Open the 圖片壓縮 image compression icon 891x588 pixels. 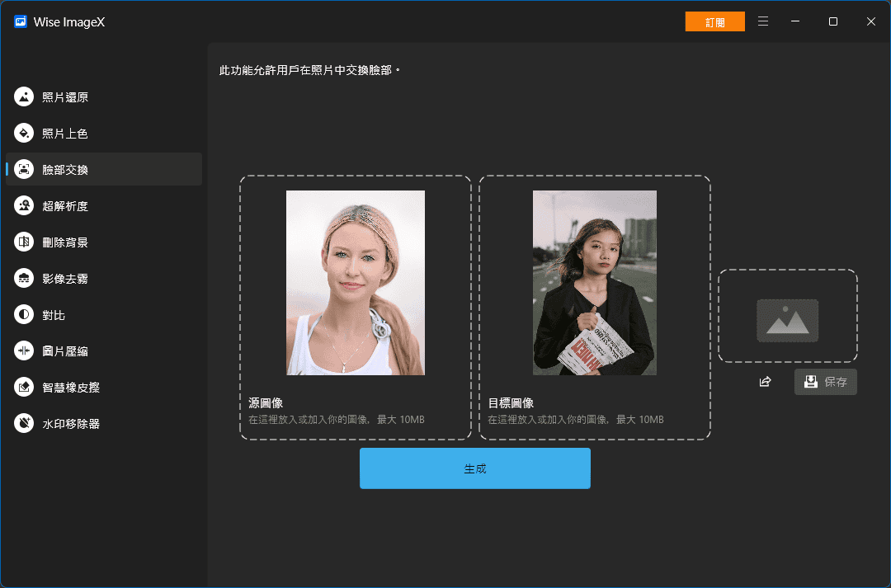[24, 351]
